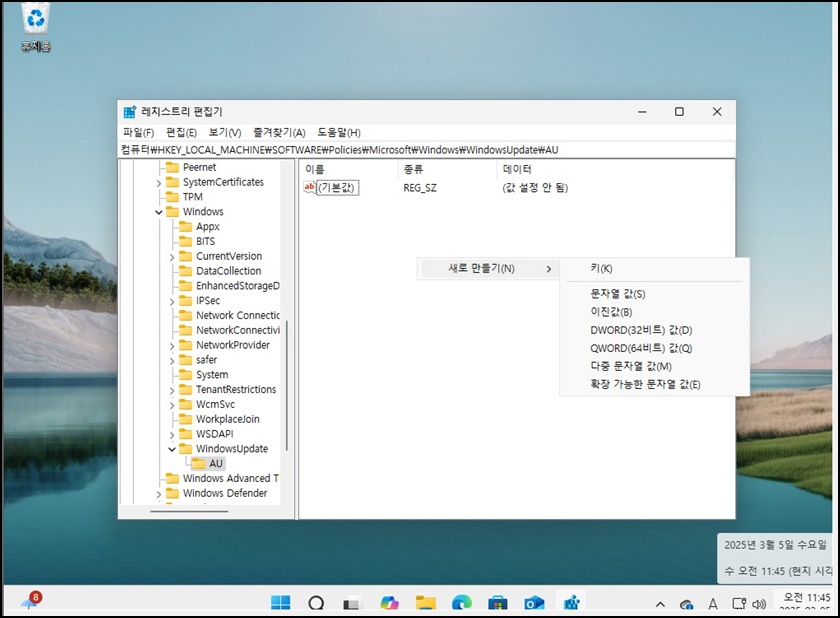This screenshot has width=840, height=618.
Task: Show hidden tray icons chevron
Action: 661,605
